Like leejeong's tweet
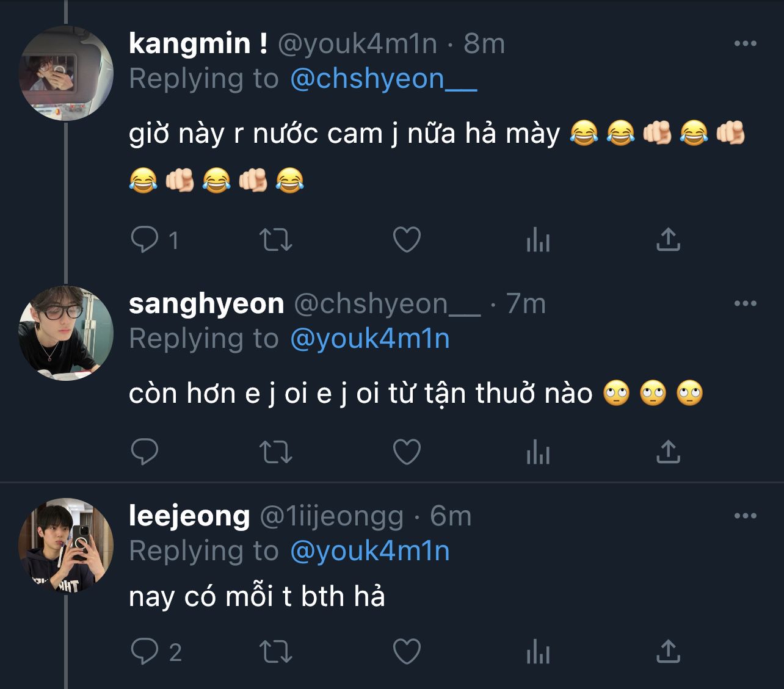 click(x=407, y=652)
